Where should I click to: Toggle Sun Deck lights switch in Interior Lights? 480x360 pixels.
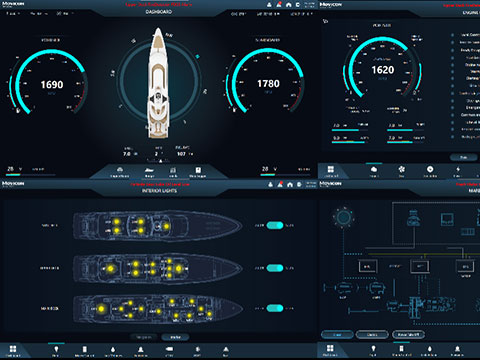[275, 225]
